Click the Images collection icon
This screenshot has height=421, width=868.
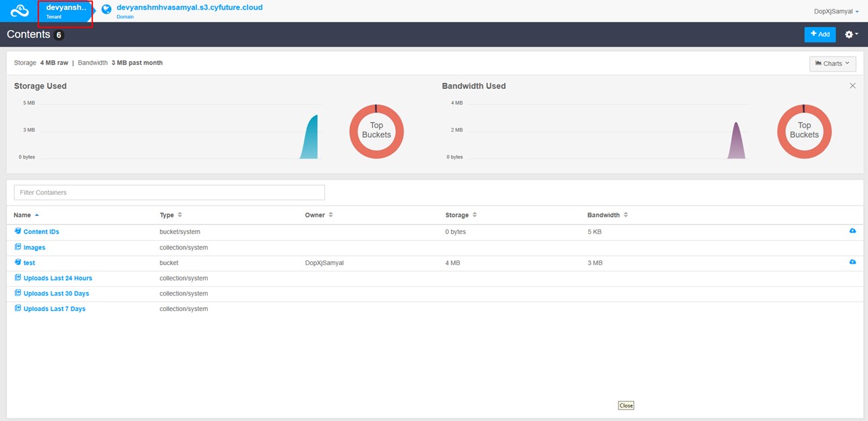coord(18,248)
